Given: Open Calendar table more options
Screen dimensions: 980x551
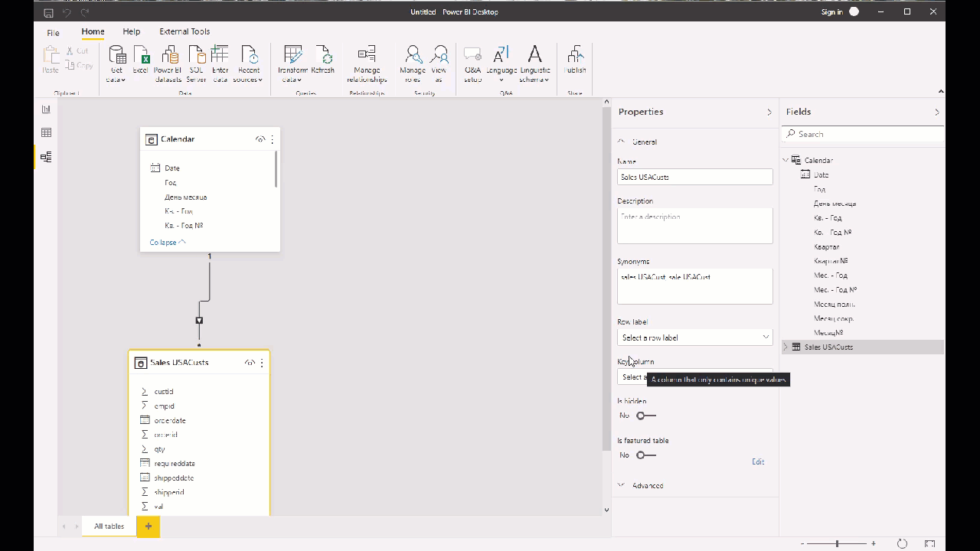Looking at the screenshot, I should coord(272,139).
